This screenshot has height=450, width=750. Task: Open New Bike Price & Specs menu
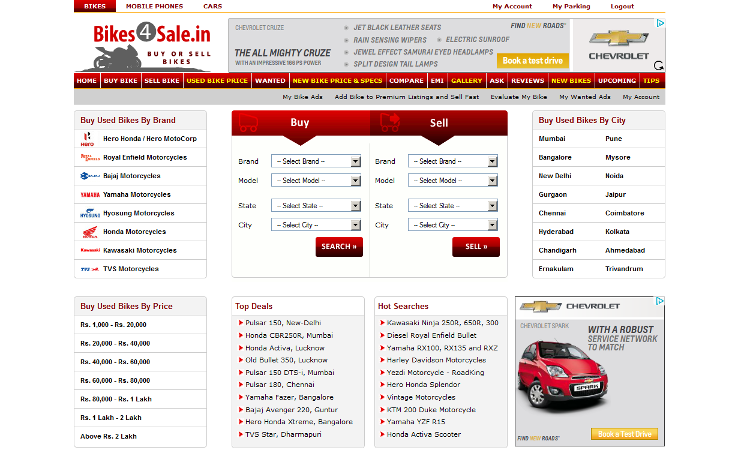coord(337,81)
